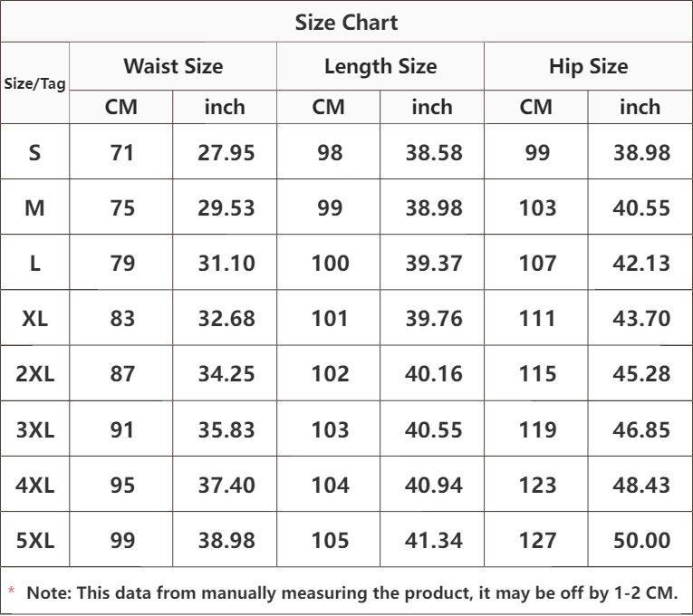
Task: Click the 45.28 inch hip value
Action: pos(640,374)
